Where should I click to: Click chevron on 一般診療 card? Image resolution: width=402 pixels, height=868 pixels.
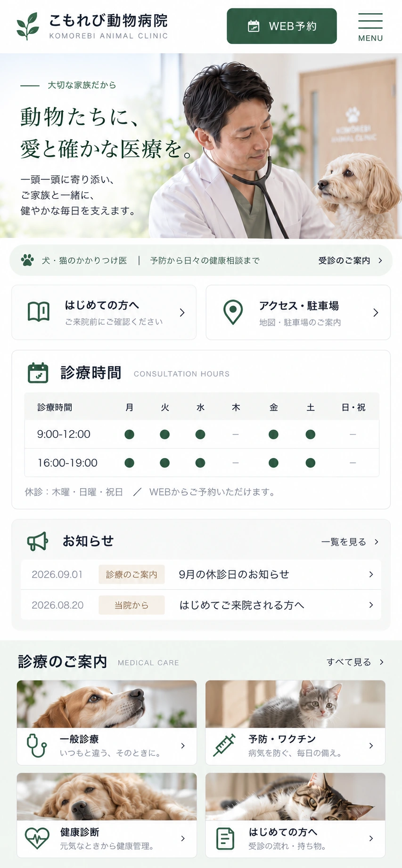(x=183, y=746)
